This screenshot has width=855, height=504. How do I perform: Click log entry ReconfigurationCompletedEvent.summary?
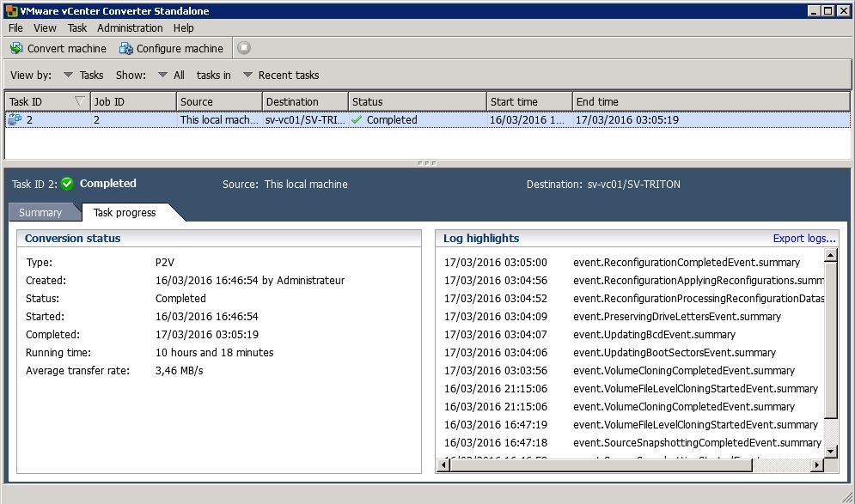pos(687,262)
